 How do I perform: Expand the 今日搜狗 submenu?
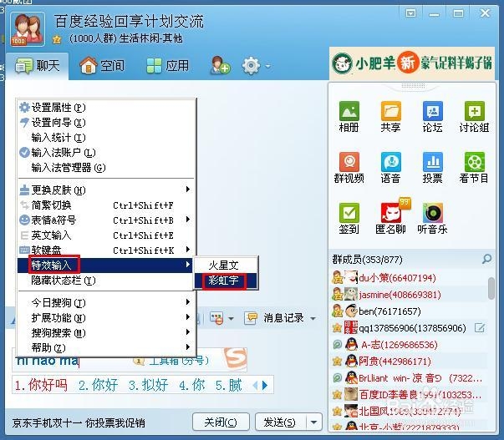pos(106,302)
